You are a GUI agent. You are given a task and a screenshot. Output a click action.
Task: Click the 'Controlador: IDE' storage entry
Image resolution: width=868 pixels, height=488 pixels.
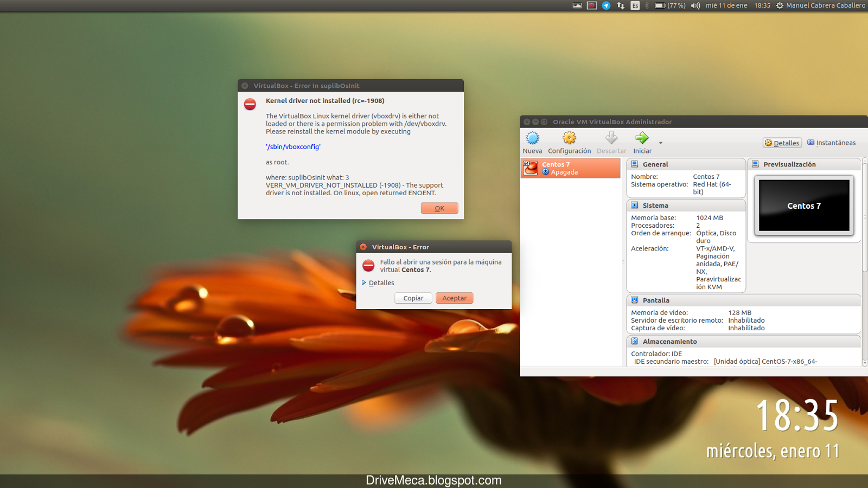click(656, 354)
